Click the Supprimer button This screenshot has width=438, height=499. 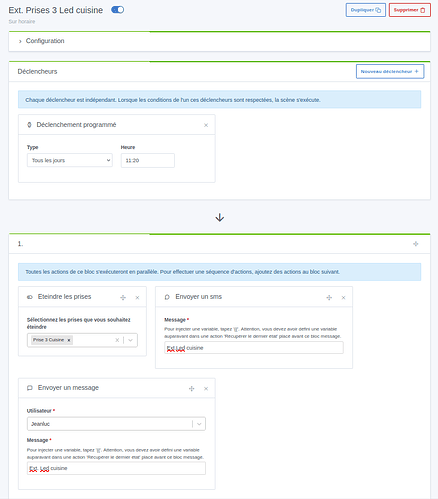click(x=409, y=10)
